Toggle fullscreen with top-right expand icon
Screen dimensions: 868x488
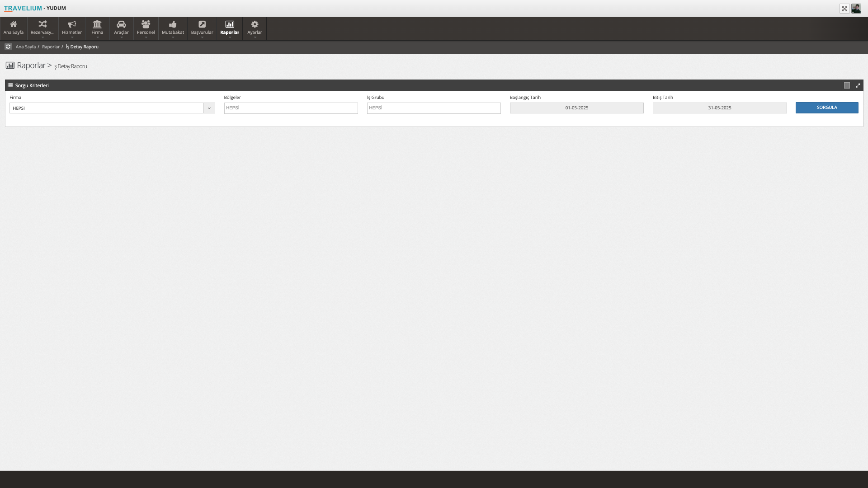tap(844, 9)
